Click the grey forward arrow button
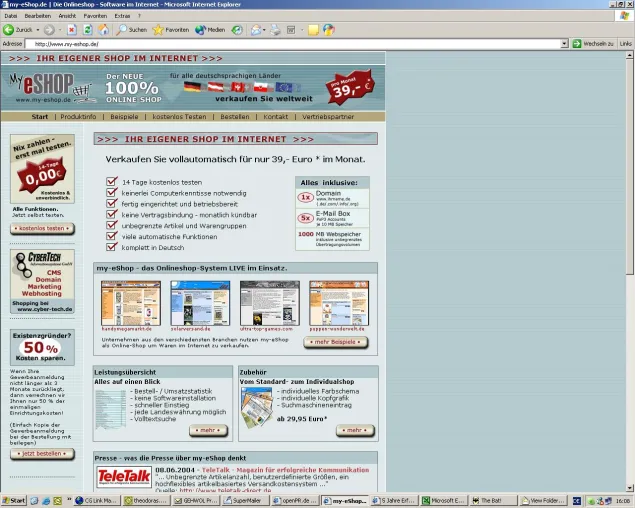The image size is (635, 508). coord(49,30)
